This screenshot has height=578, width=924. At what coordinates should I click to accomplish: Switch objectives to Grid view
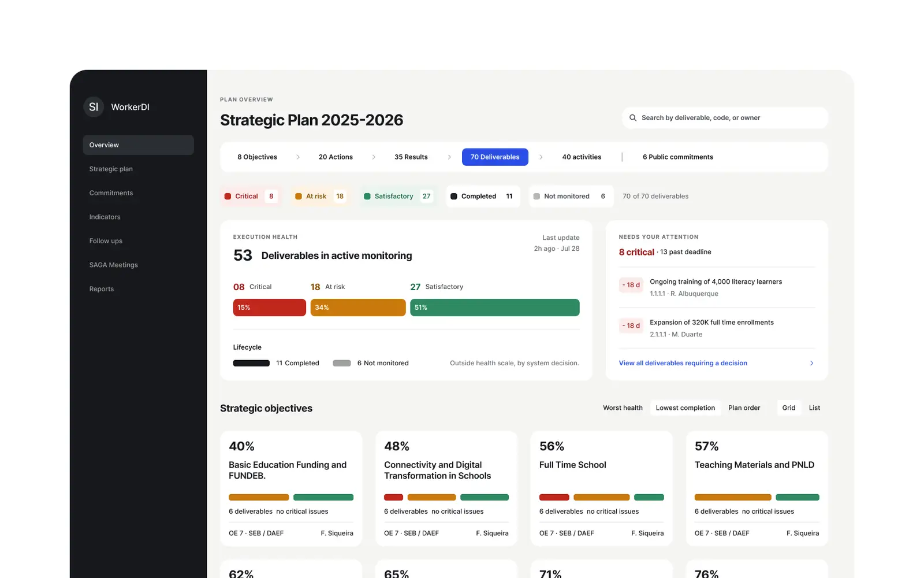(789, 408)
